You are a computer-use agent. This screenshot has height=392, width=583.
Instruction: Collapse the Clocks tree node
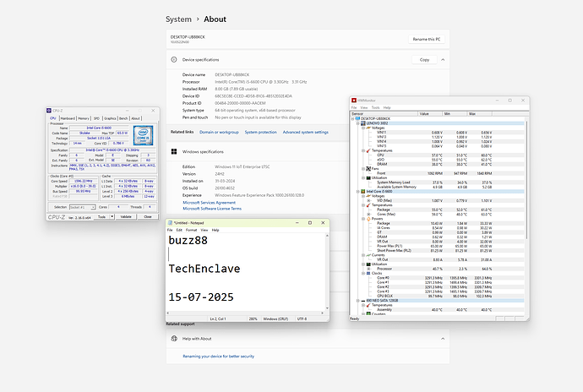[x=363, y=274]
